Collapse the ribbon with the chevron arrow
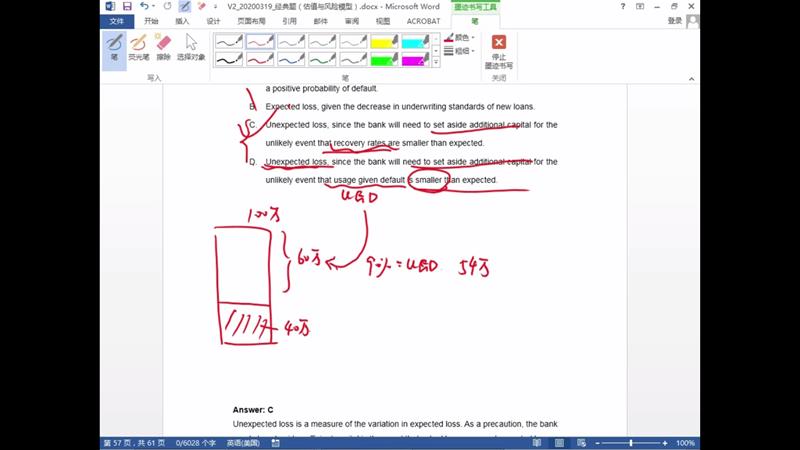The image size is (800, 450). (x=691, y=79)
